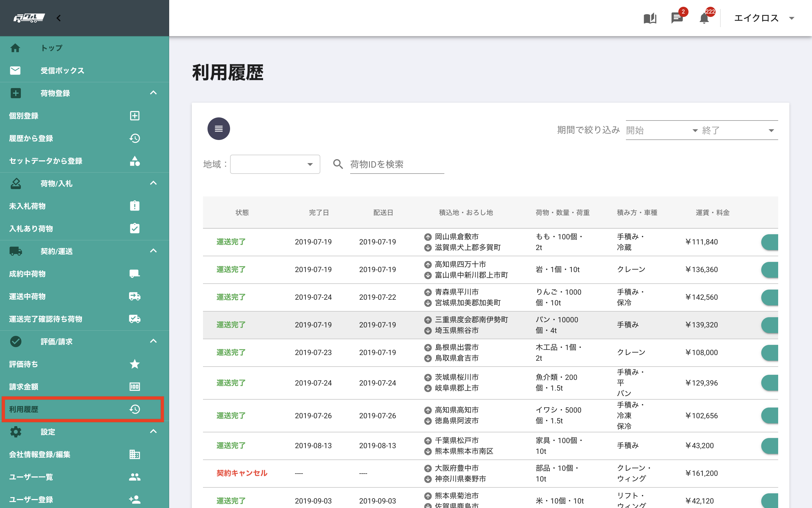Open 受信ボックス in the sidebar
The width and height of the screenshot is (812, 508).
pos(85,70)
